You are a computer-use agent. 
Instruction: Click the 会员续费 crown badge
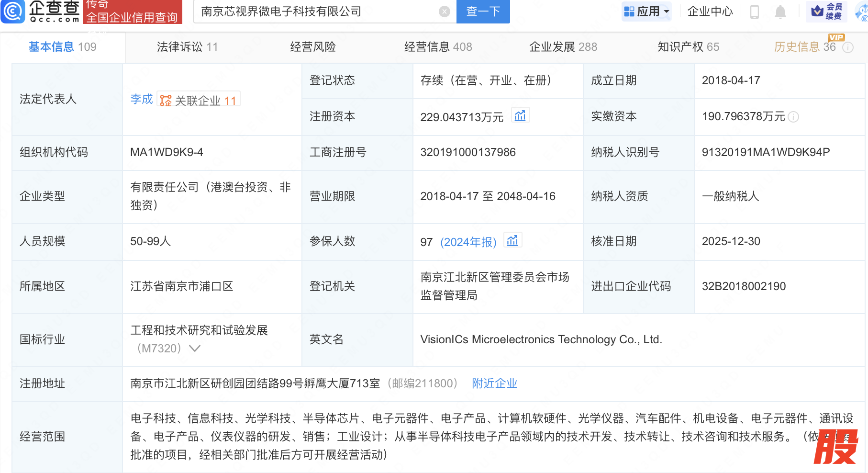point(827,11)
